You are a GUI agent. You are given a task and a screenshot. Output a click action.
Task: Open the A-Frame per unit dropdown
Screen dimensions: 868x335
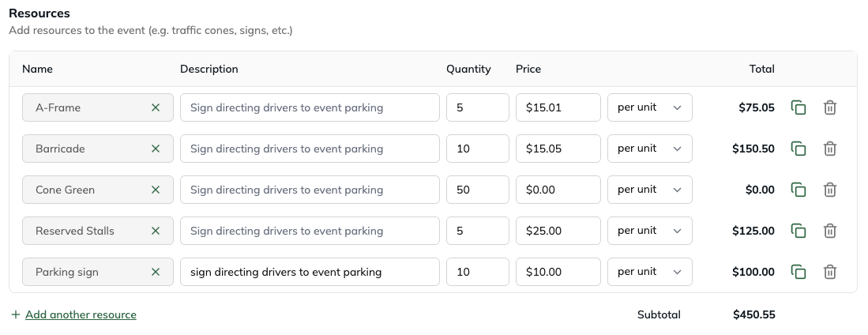point(649,107)
